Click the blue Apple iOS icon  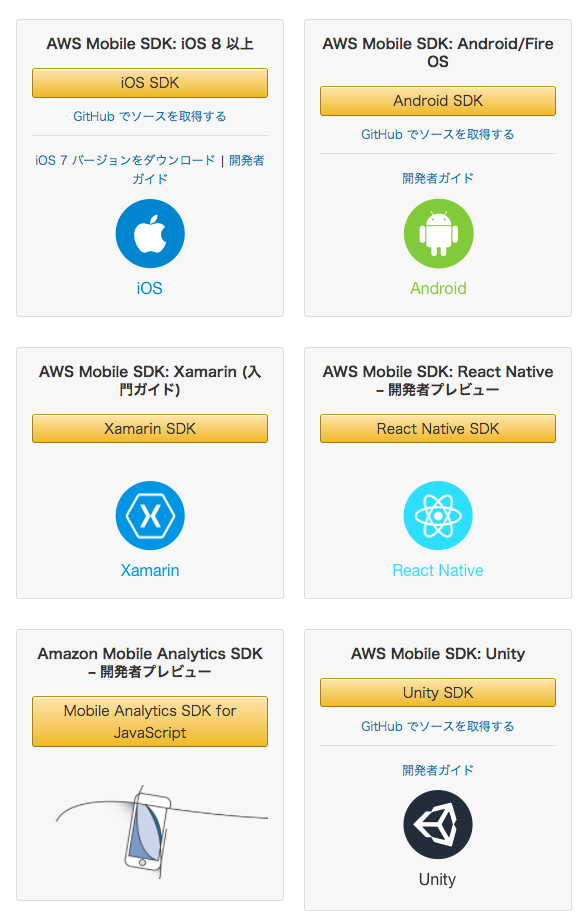(150, 233)
